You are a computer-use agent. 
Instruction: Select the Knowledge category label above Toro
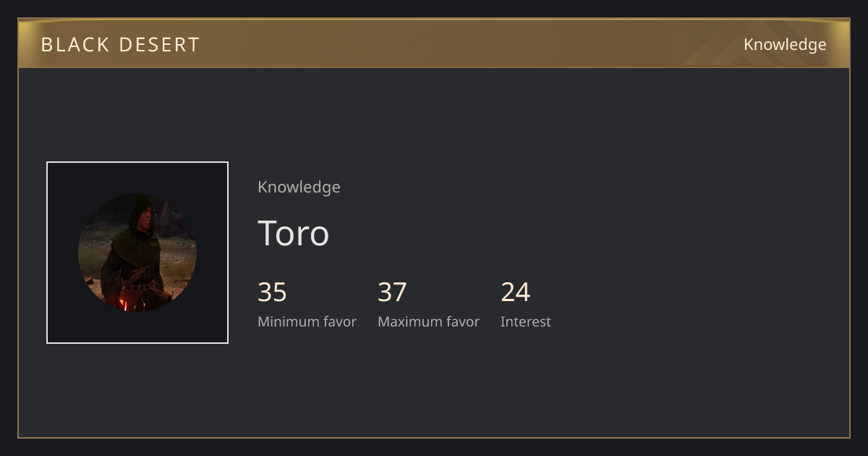pyautogui.click(x=299, y=187)
